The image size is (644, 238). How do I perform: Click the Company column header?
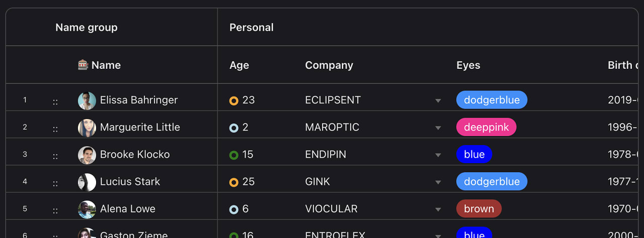329,65
